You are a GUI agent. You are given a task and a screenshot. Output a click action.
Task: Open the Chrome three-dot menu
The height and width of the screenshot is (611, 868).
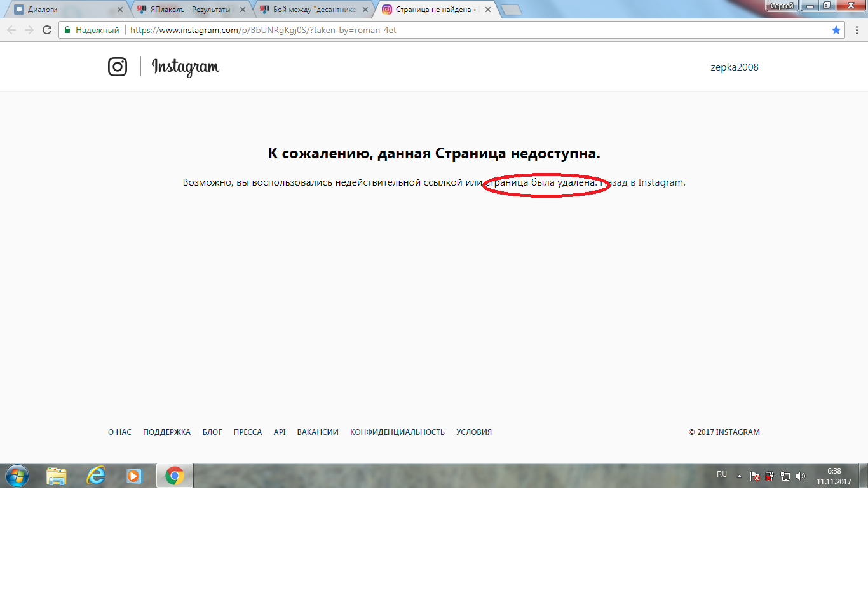click(857, 30)
